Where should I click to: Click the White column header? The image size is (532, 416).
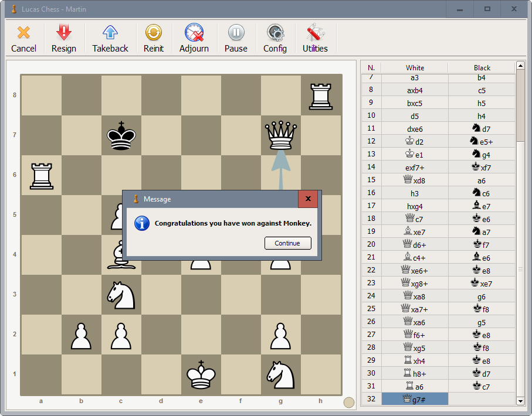(x=415, y=67)
